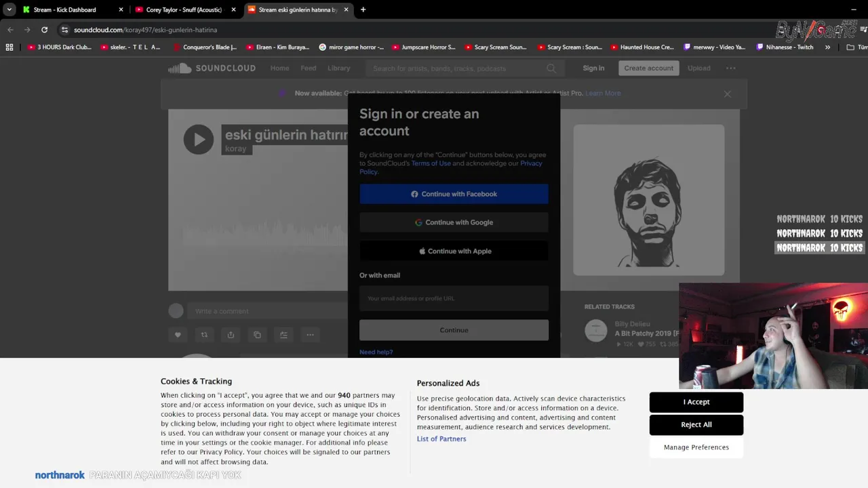
Task: Click the Billy Delieu related track avatar
Action: (x=596, y=331)
